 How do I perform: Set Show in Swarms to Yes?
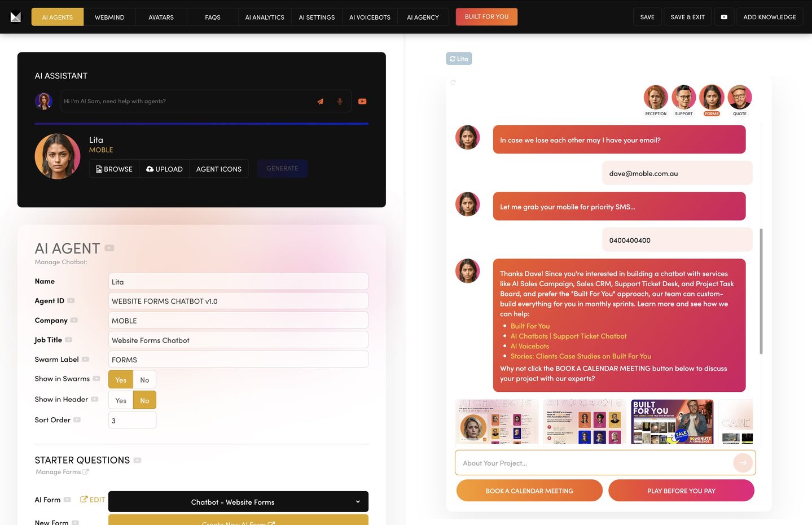(121, 380)
